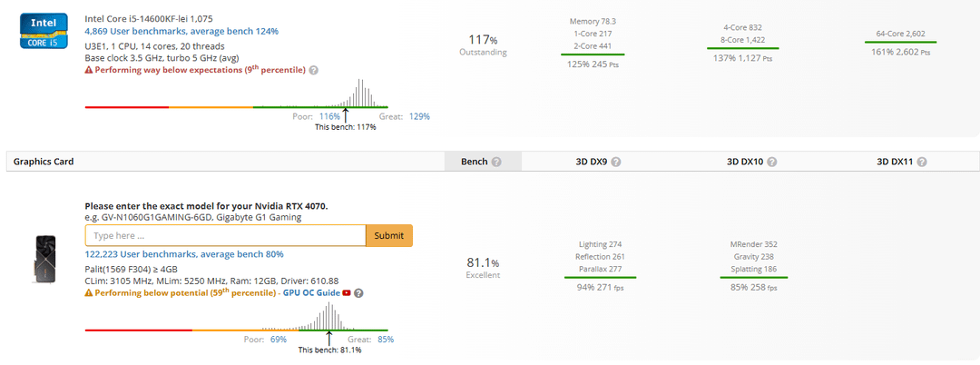Click the red warning triangle for CPU performance

tap(89, 71)
